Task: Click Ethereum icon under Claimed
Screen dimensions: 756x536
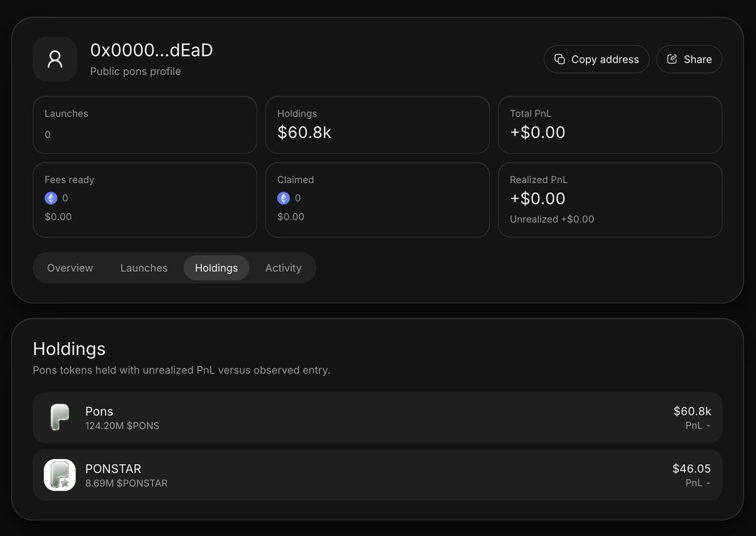Action: 283,198
